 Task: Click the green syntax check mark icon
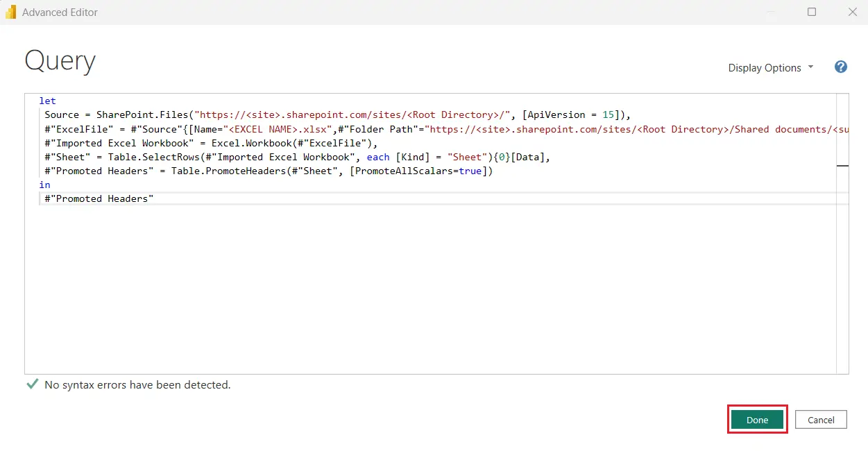point(32,384)
